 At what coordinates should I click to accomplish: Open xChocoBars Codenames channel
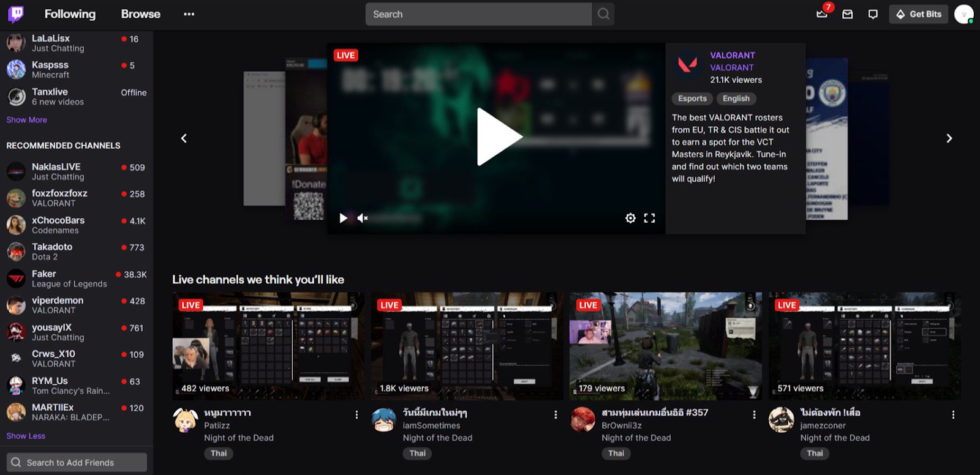77,225
